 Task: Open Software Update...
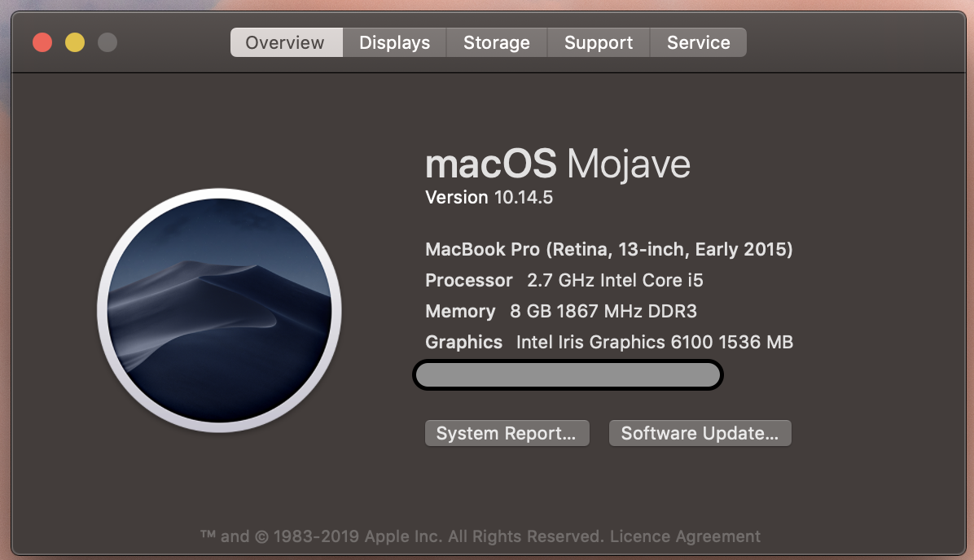(700, 433)
